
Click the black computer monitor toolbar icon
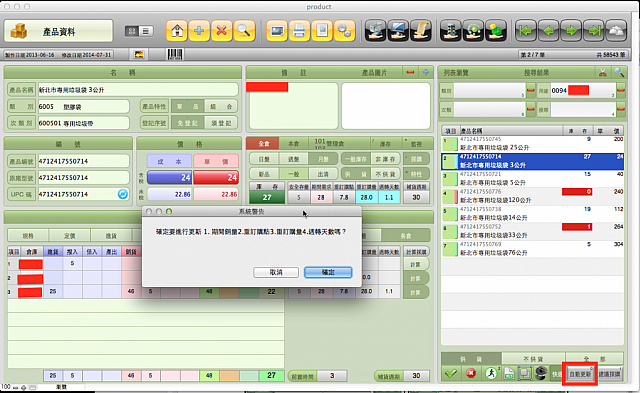[x=398, y=31]
